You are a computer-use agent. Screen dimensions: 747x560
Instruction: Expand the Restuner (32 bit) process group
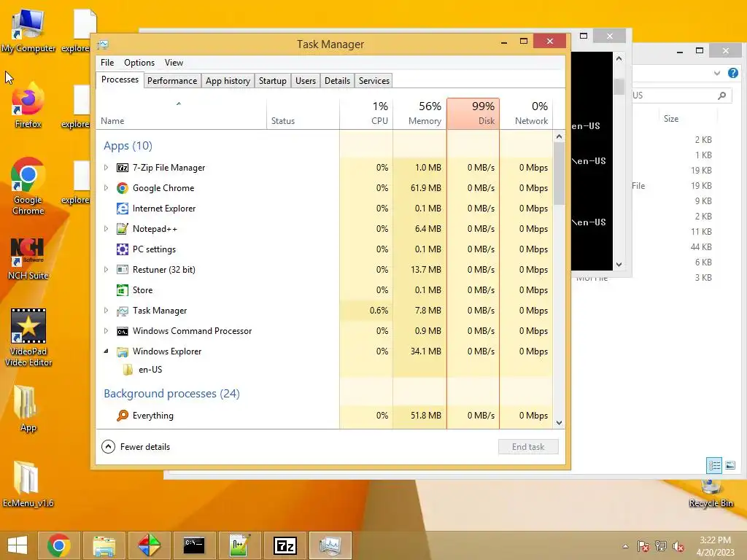point(106,270)
